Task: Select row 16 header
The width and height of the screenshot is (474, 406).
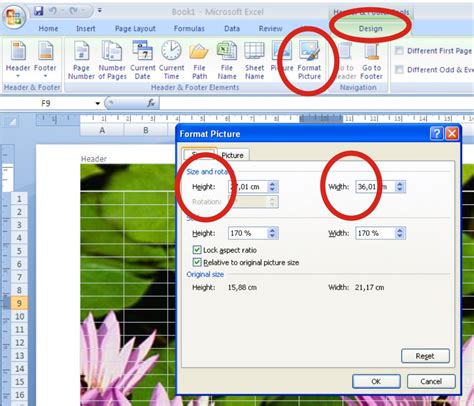Action: click(19, 395)
